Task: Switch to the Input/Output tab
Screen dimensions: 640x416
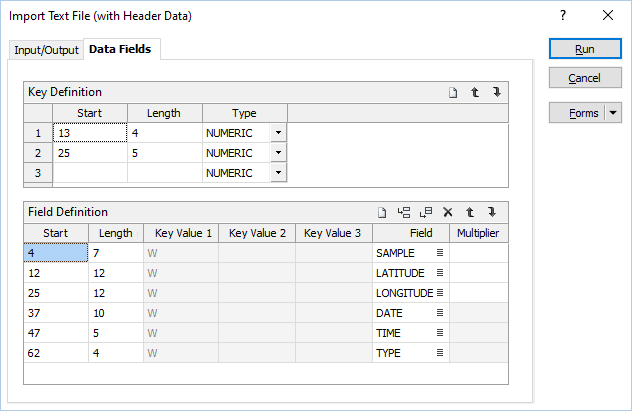Action: click(46, 50)
